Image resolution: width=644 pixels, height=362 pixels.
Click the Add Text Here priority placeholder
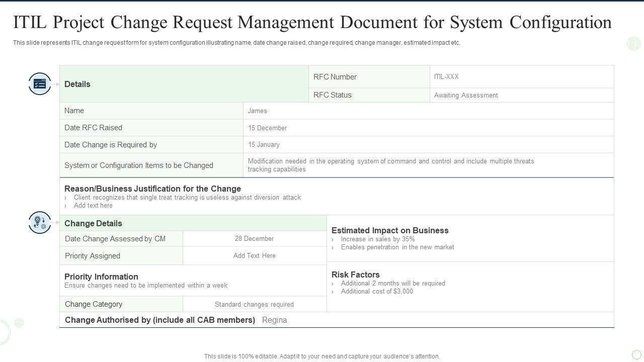pos(254,256)
